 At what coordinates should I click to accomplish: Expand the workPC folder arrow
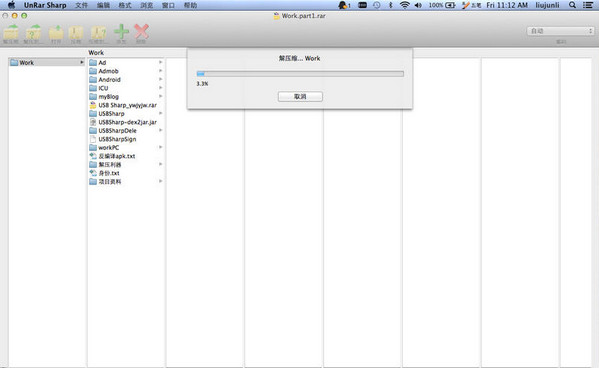coord(161,147)
